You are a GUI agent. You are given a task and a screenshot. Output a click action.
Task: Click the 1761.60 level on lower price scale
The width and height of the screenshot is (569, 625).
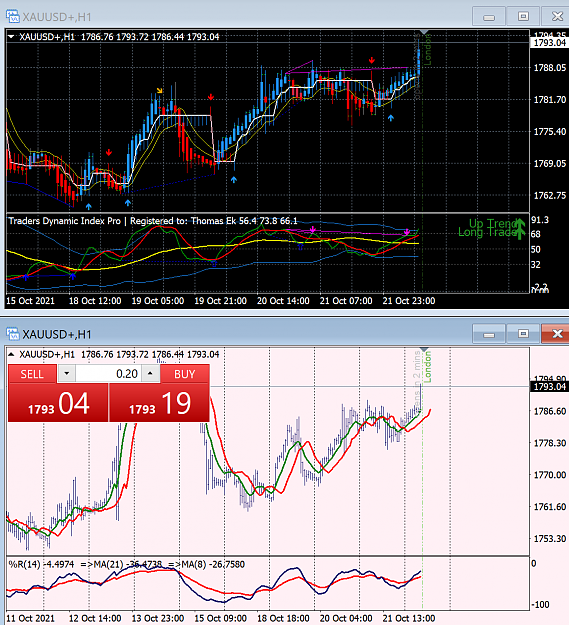coord(550,507)
